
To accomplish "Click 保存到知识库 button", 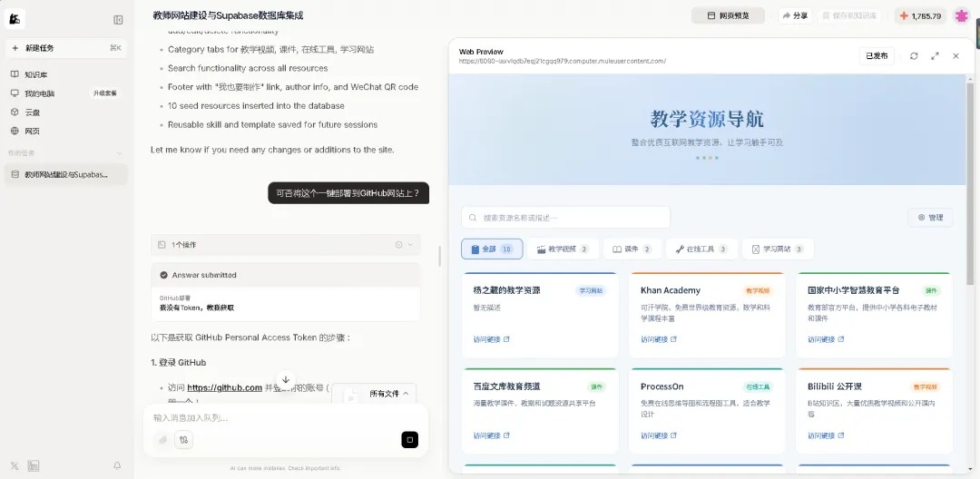I will point(850,15).
